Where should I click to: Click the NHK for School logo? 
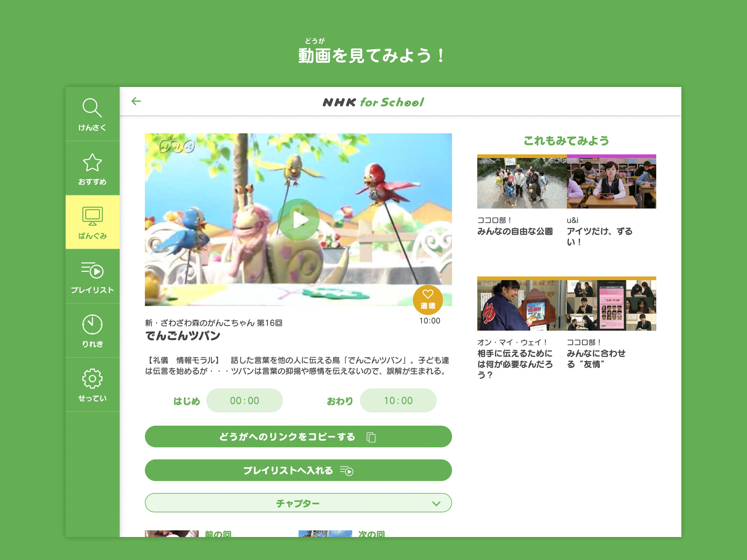coord(372,102)
